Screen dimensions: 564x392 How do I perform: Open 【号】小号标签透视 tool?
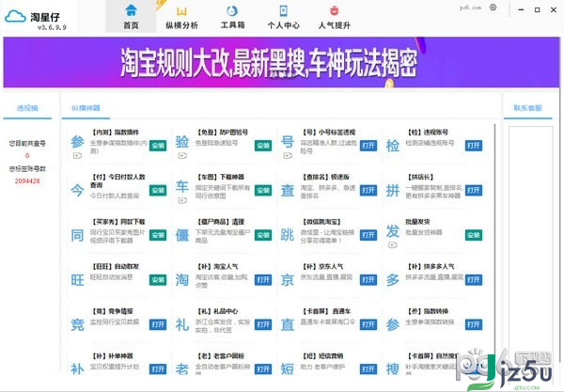(368, 146)
